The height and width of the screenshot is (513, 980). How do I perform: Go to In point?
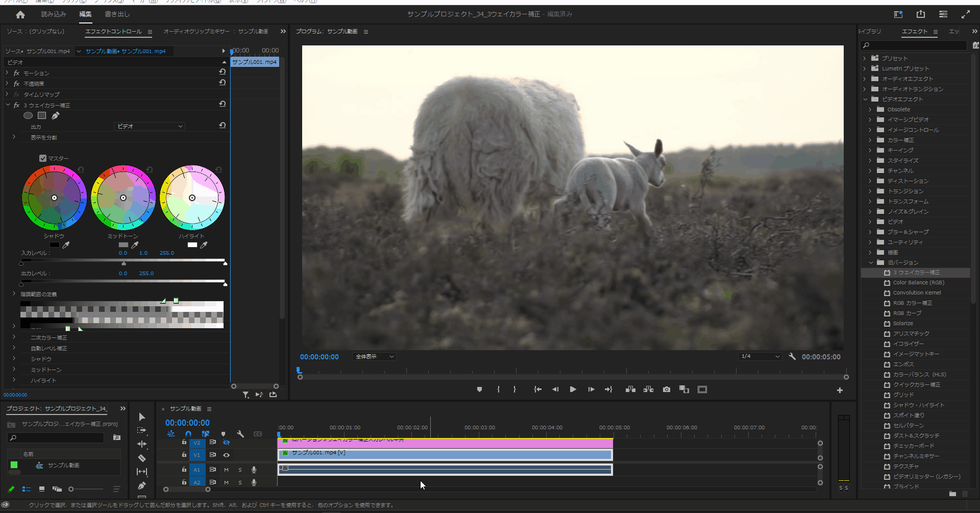[537, 389]
